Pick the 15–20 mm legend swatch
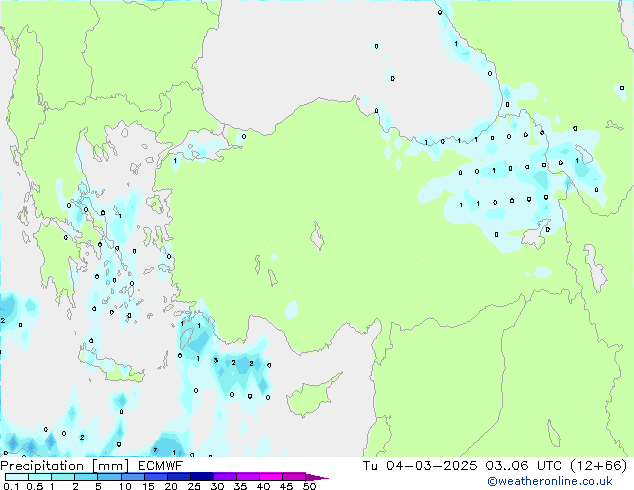Screen dimensions: 634x490 (155, 477)
